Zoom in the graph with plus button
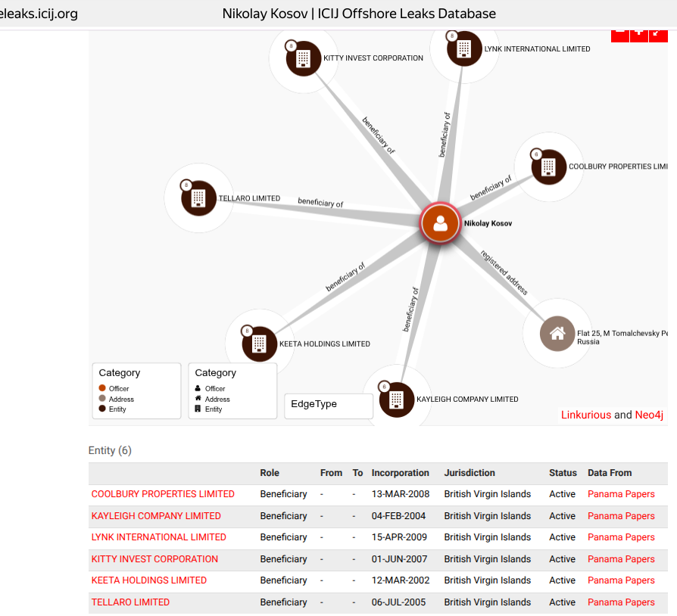 (639, 33)
